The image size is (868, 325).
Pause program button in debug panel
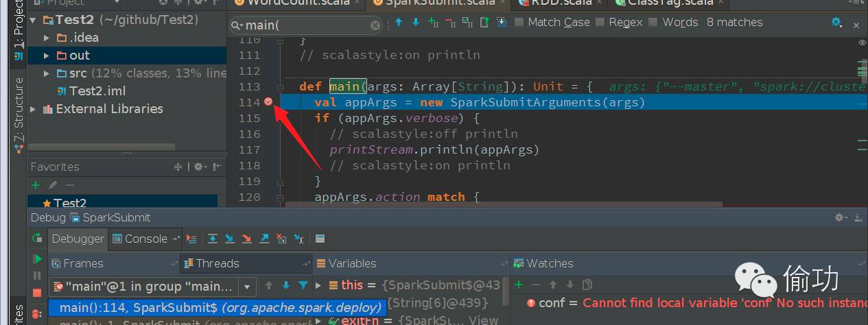pyautogui.click(x=37, y=276)
